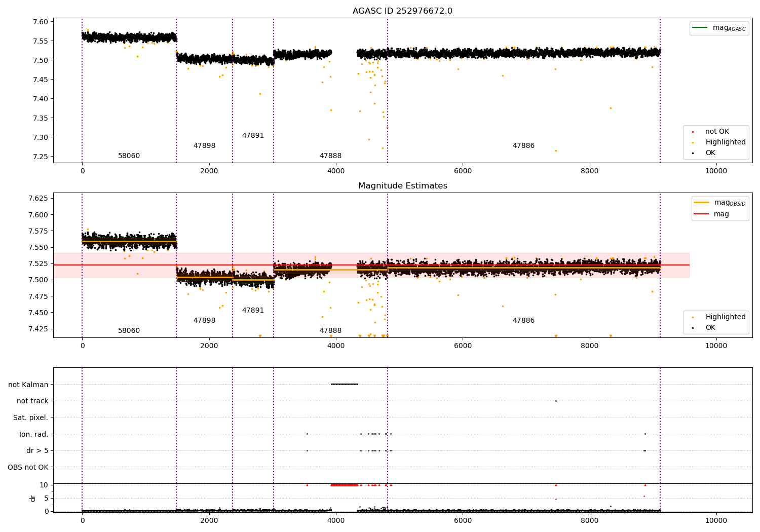
Task: Click obsid label 58060 in the middle plot
Action: pyautogui.click(x=129, y=331)
